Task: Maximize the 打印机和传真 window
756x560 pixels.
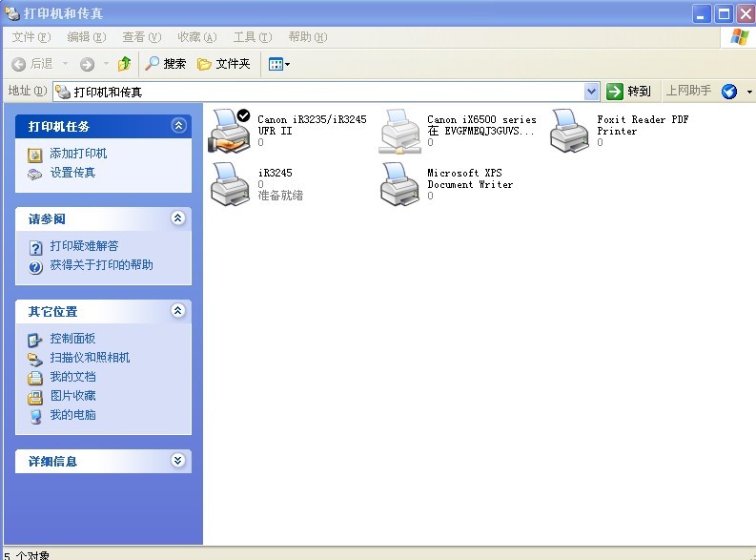Action: pyautogui.click(x=724, y=14)
